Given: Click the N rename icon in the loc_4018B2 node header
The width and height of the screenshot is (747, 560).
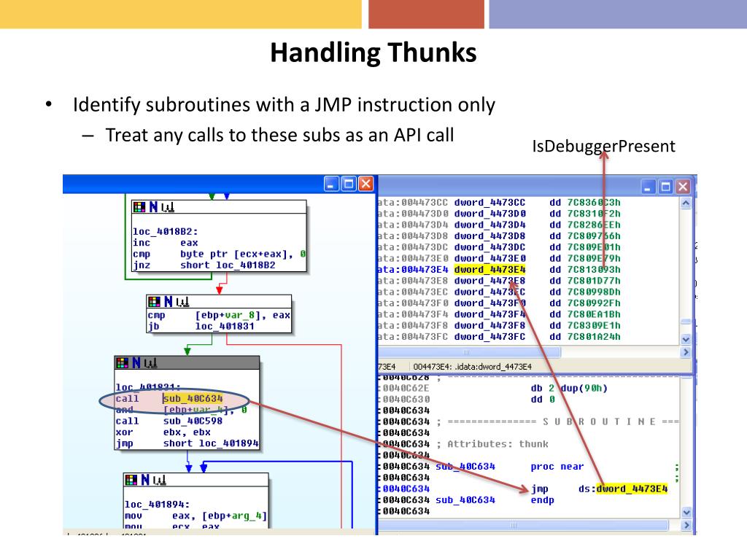Looking at the screenshot, I should 153,206.
